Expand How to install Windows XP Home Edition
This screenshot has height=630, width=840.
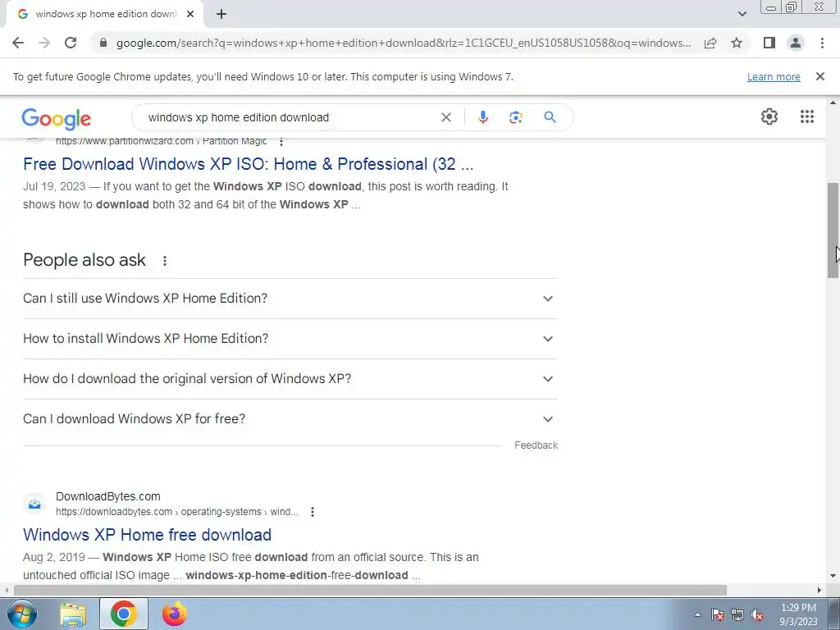coord(290,339)
